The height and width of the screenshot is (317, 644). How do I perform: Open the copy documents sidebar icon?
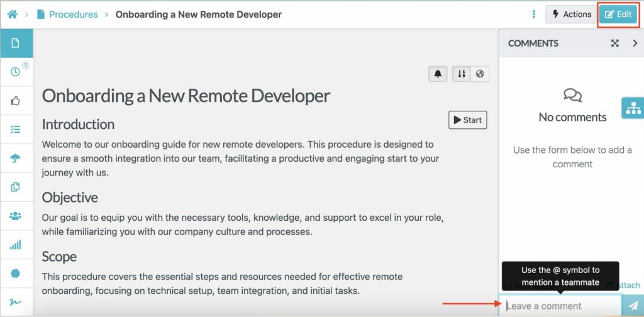[16, 187]
